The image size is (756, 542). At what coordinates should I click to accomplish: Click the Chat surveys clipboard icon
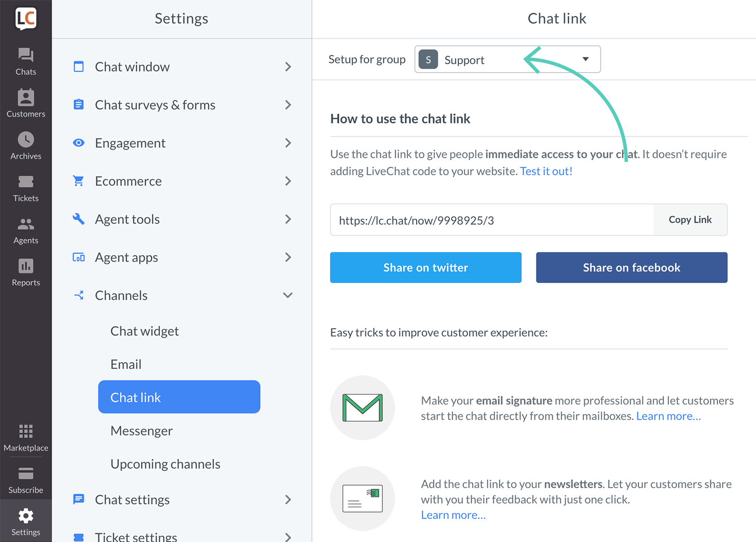click(79, 104)
